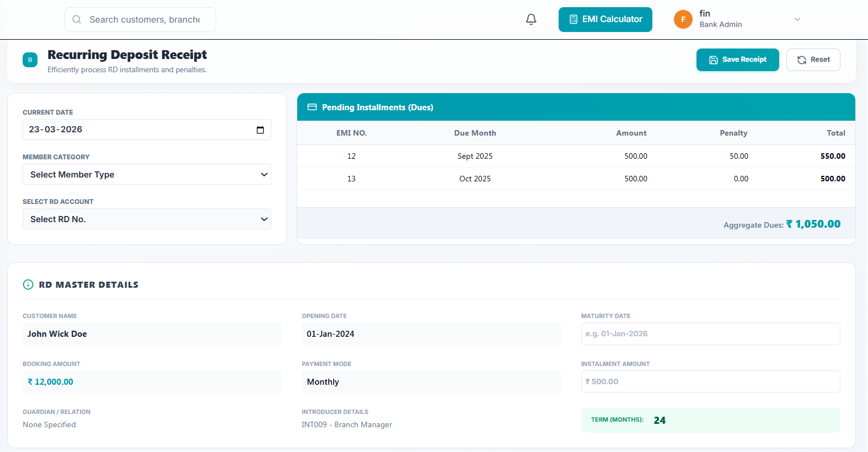Expand the fin Bank Admin user menu
The width and height of the screenshot is (868, 452).
click(797, 19)
